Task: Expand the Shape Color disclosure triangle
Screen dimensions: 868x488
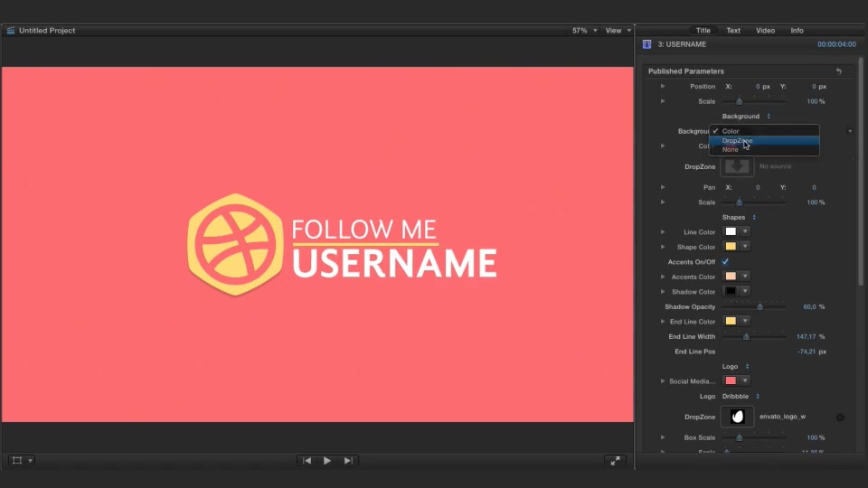Action: tap(663, 247)
